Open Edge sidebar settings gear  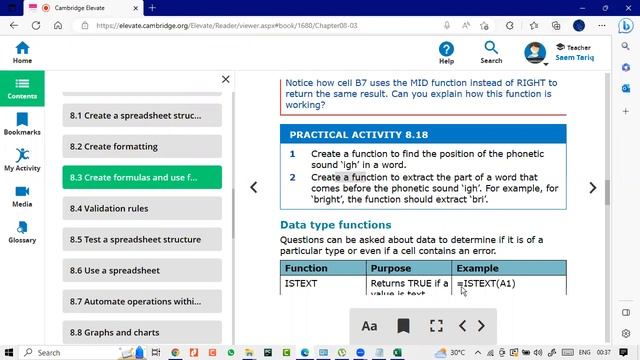[x=626, y=333]
